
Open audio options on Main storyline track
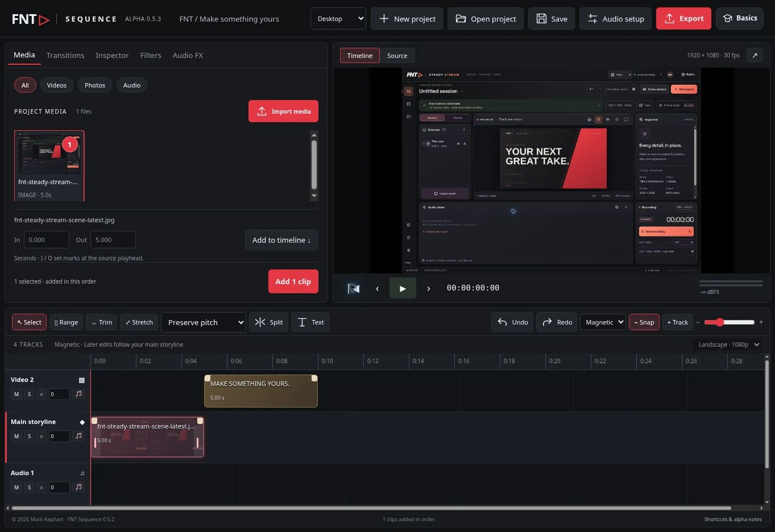78,436
